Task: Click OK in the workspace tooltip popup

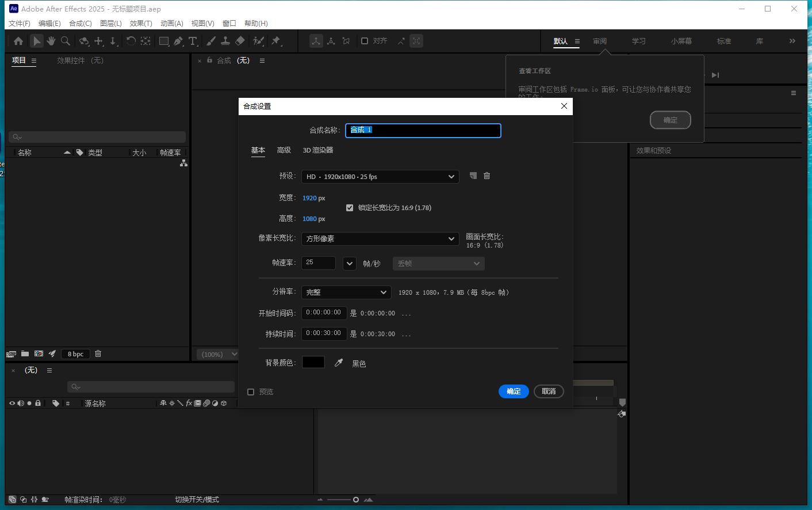Action: click(x=671, y=120)
